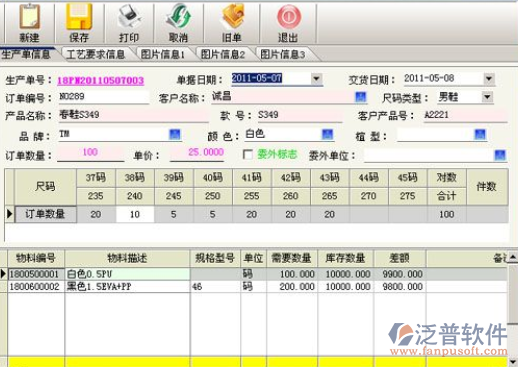
Task: Open old orders with 旧单 icon
Action: pos(232,17)
